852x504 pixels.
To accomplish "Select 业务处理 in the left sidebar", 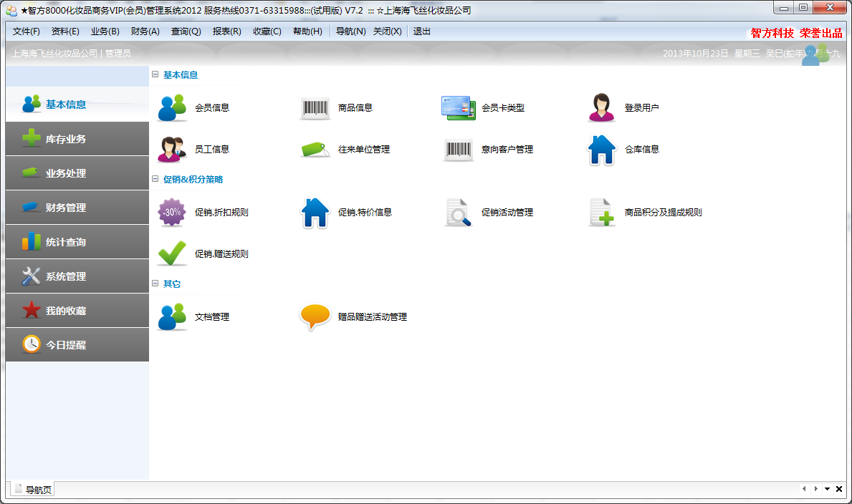I will [77, 173].
